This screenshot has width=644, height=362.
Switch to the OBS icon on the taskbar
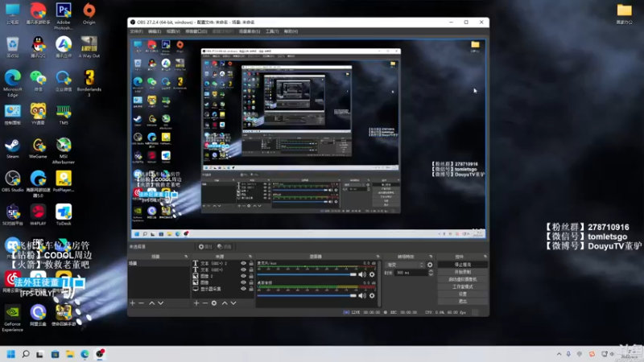(x=100, y=354)
